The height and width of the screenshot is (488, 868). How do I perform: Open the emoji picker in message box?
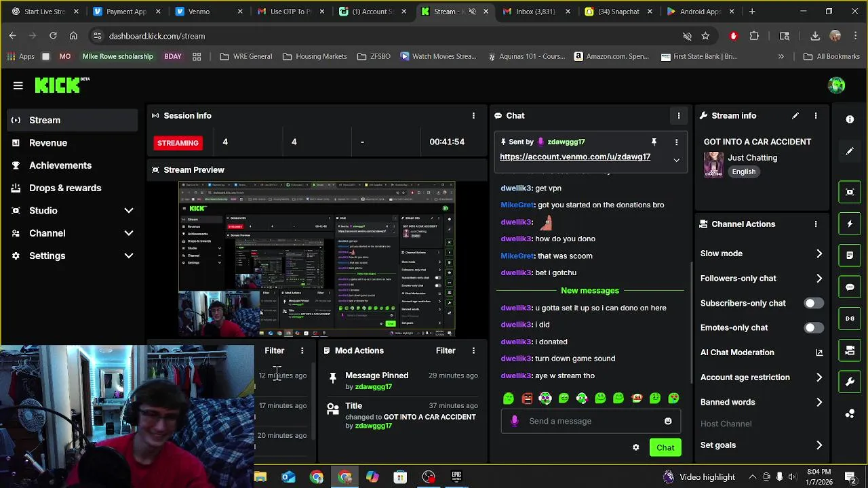point(668,421)
